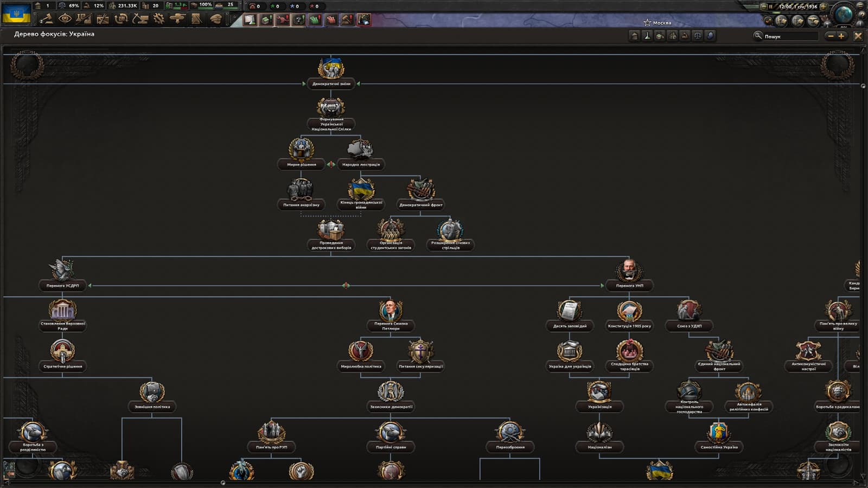Viewport: 868px width, 488px height.
Task: Click the Ukraine flag in the top corner
Action: click(x=16, y=14)
